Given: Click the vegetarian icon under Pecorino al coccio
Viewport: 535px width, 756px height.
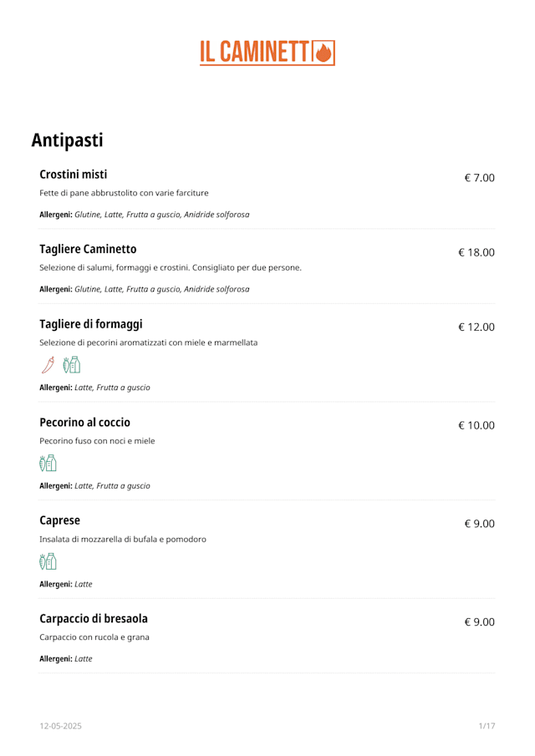Looking at the screenshot, I should coord(48,463).
